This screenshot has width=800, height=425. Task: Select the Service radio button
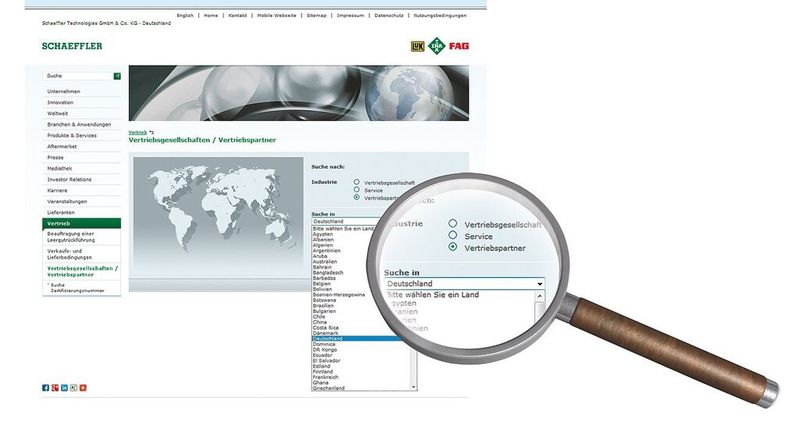357,189
